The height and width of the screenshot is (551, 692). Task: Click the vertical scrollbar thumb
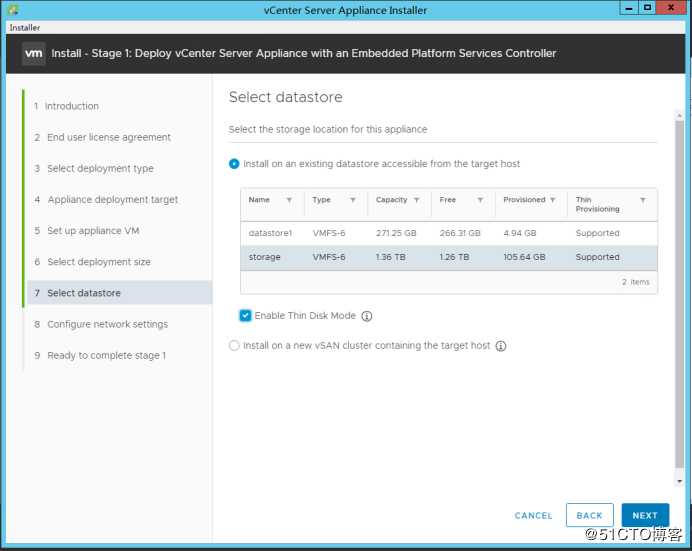click(679, 296)
